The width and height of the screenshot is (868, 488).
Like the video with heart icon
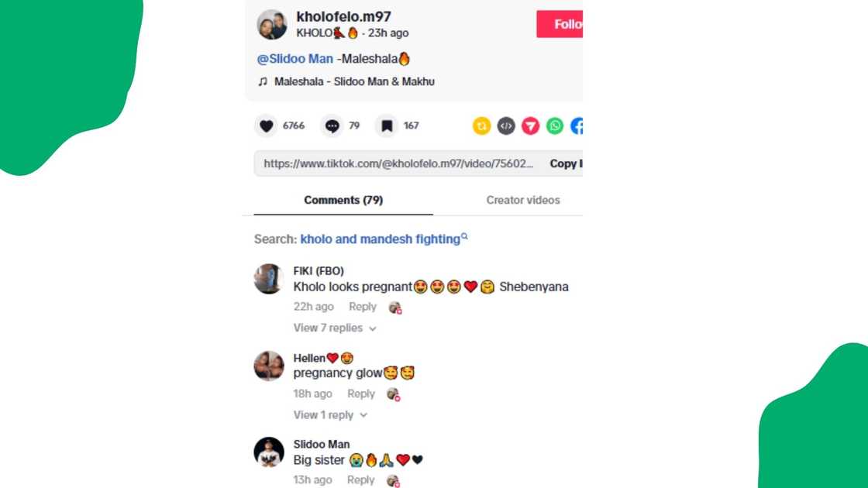point(267,126)
